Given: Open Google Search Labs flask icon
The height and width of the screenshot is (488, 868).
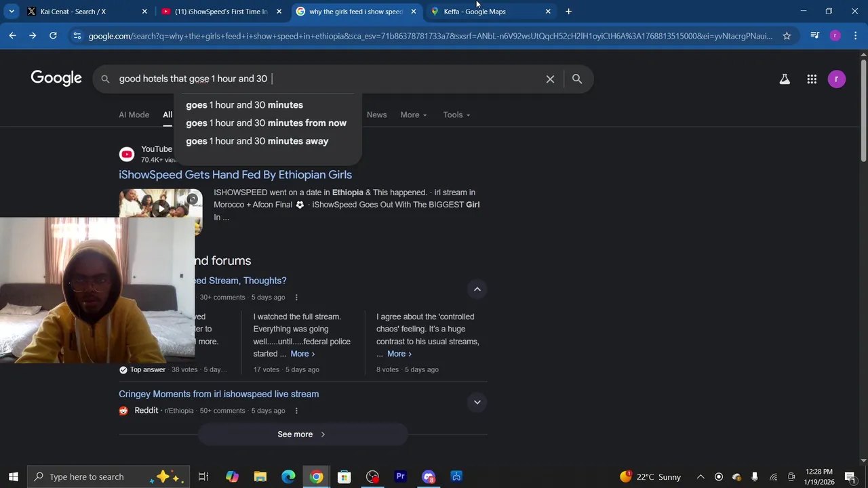Looking at the screenshot, I should [x=785, y=79].
